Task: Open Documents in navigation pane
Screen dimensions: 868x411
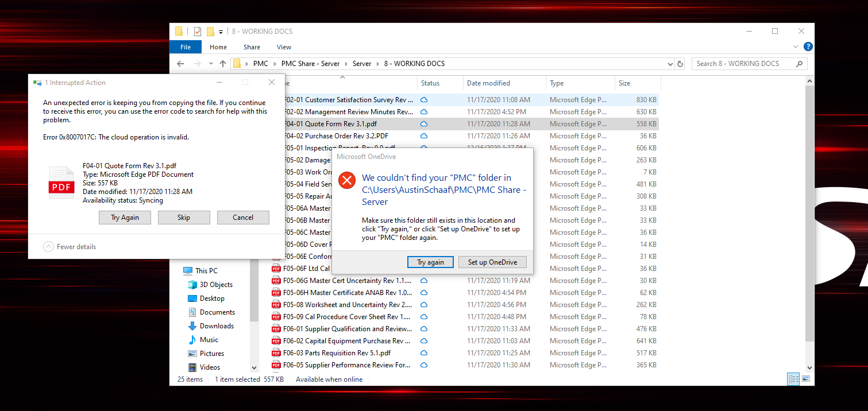Action: (217, 312)
